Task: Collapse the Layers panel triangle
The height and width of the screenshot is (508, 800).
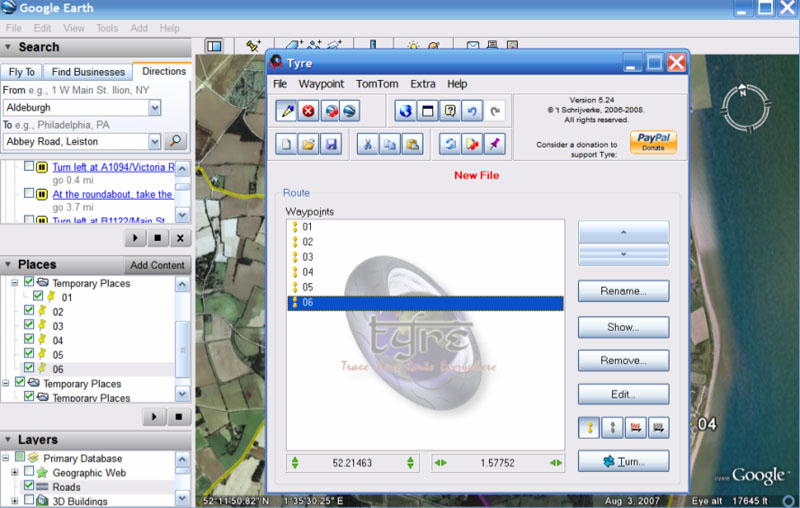Action: point(8,439)
